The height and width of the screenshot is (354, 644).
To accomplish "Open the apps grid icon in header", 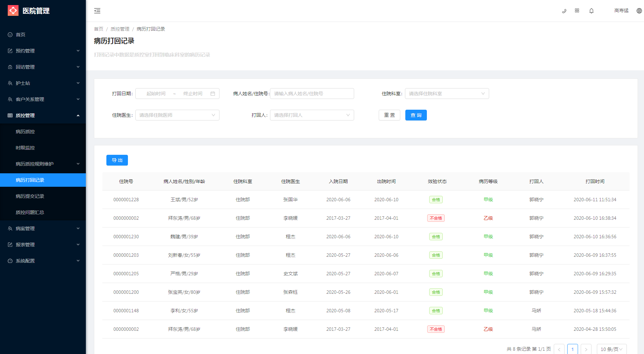I will click(x=577, y=11).
